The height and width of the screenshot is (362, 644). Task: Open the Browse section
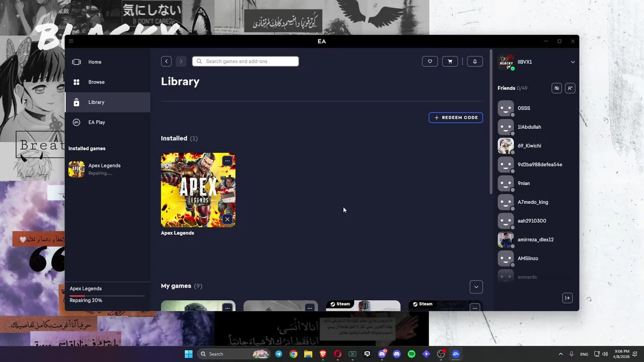click(108, 82)
